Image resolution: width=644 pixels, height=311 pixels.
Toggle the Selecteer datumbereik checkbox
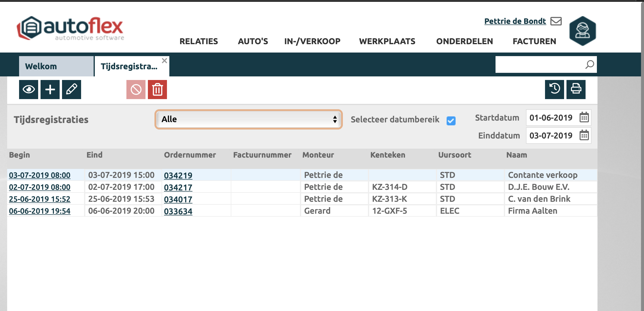coord(451,121)
